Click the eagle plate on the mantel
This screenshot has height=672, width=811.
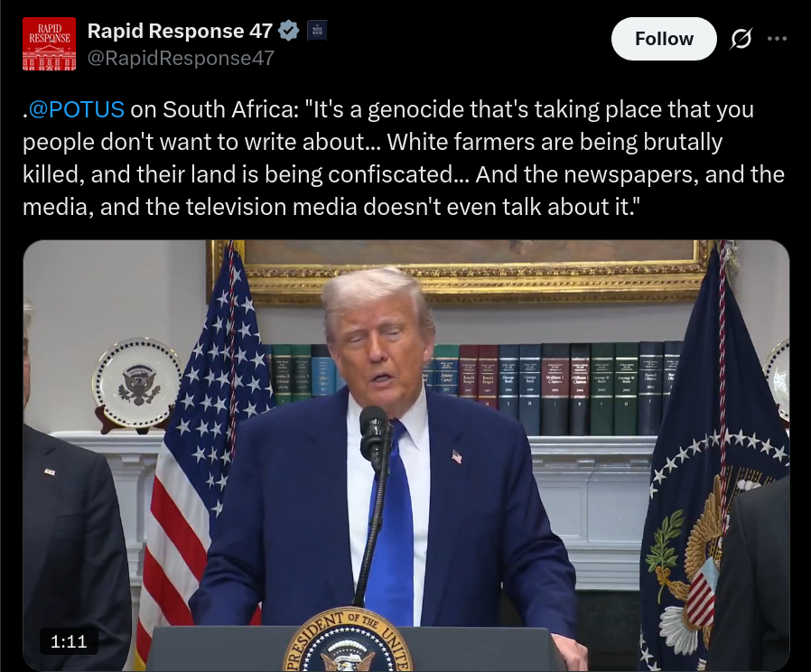tap(137, 384)
